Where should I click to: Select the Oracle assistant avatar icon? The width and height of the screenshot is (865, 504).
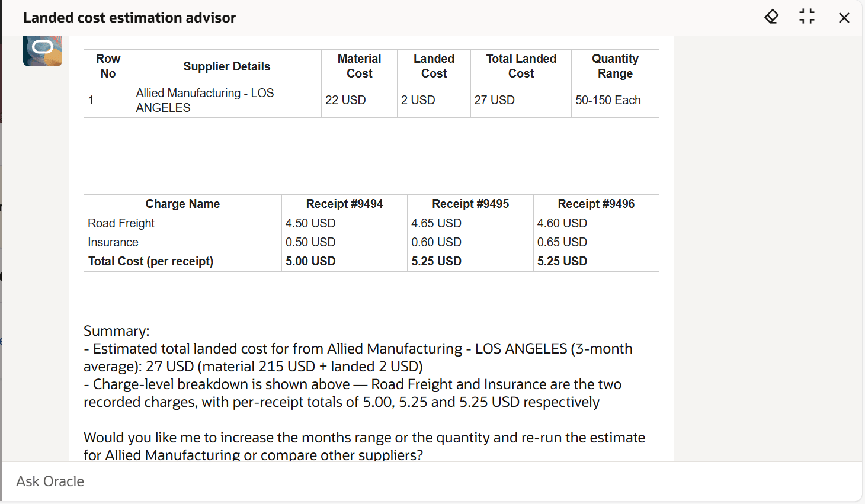pyautogui.click(x=42, y=50)
